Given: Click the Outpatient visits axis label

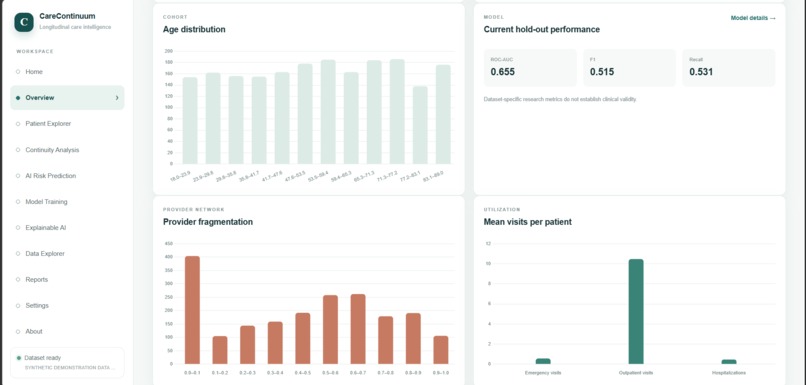Looking at the screenshot, I should click(636, 373).
